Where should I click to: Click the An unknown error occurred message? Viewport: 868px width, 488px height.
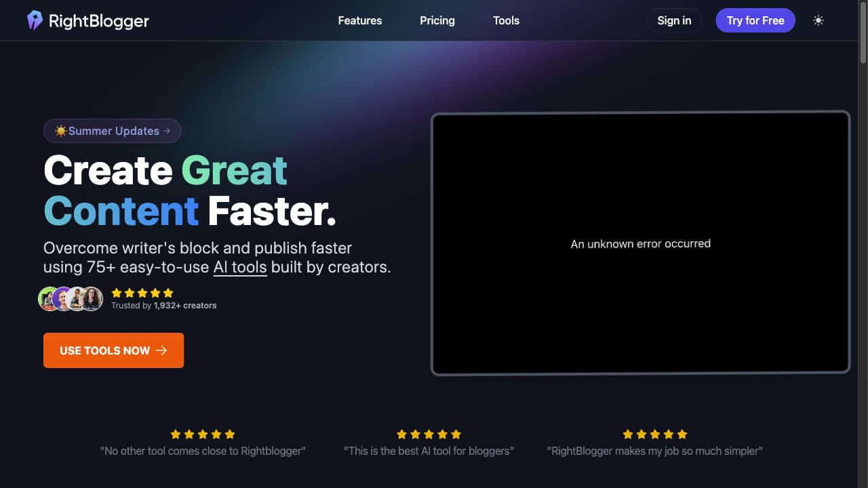click(640, 243)
